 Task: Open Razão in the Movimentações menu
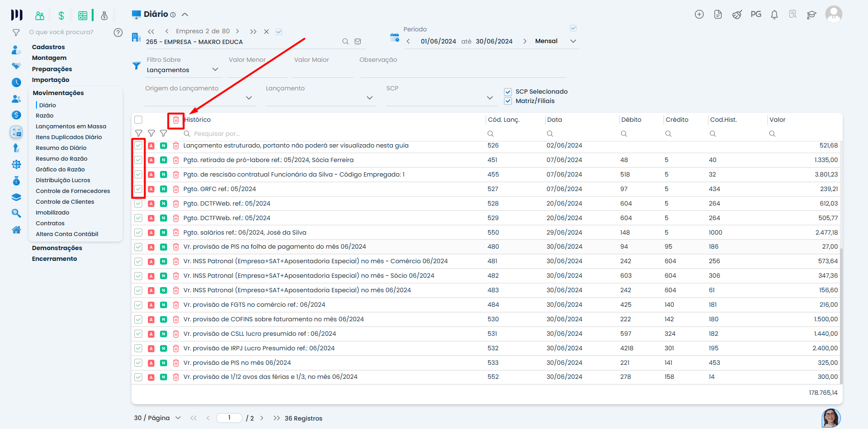(x=44, y=116)
